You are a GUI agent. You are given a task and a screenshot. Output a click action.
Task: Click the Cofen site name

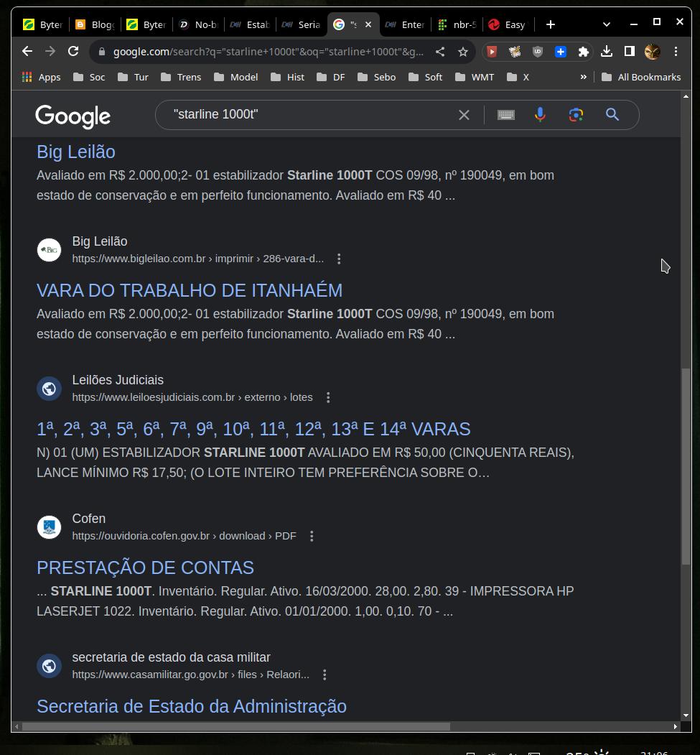tap(88, 519)
